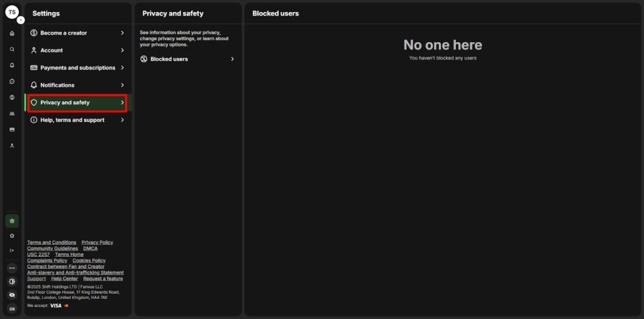The width and height of the screenshot is (644, 319).
Task: Click the bell icon next to Notifications
Action: point(34,85)
